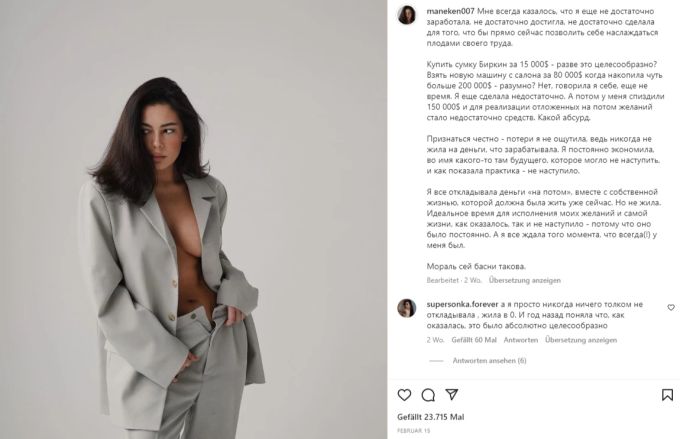
Task: Open likes list Gefällt 23.715 Mal
Action: point(431,417)
